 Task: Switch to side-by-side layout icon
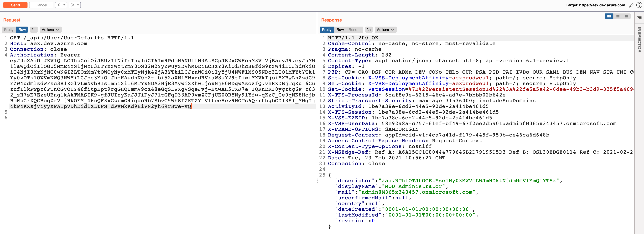609,16
